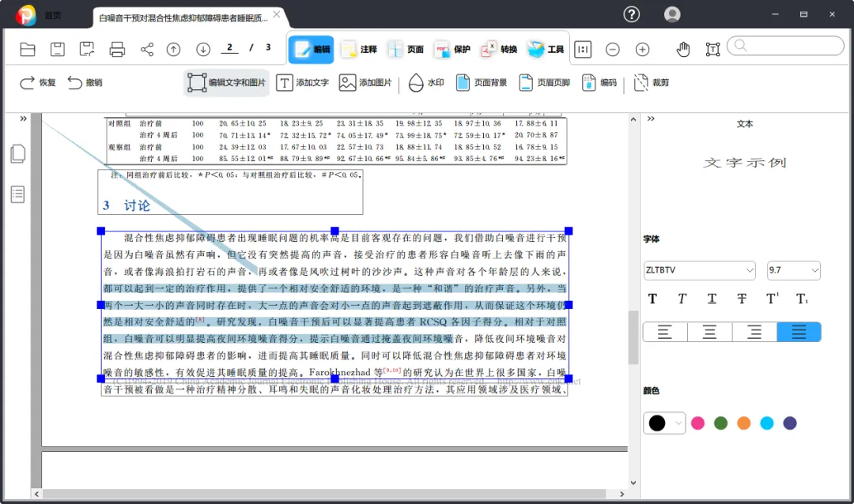Click the print icon in the toolbar

point(117,50)
